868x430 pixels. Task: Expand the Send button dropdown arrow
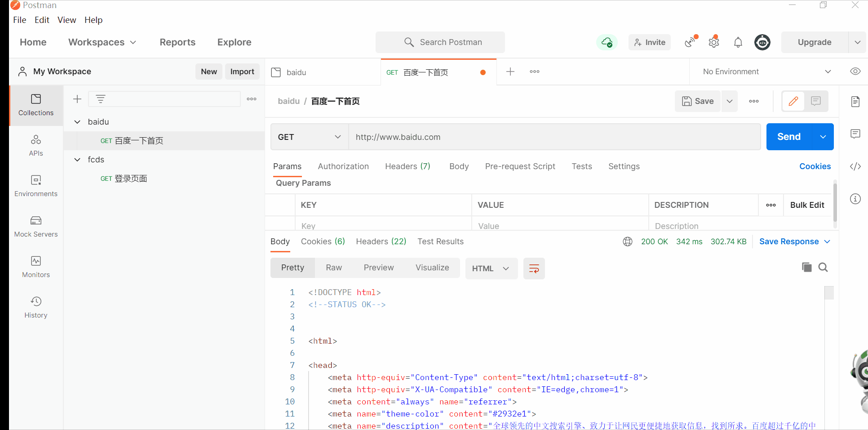point(823,137)
